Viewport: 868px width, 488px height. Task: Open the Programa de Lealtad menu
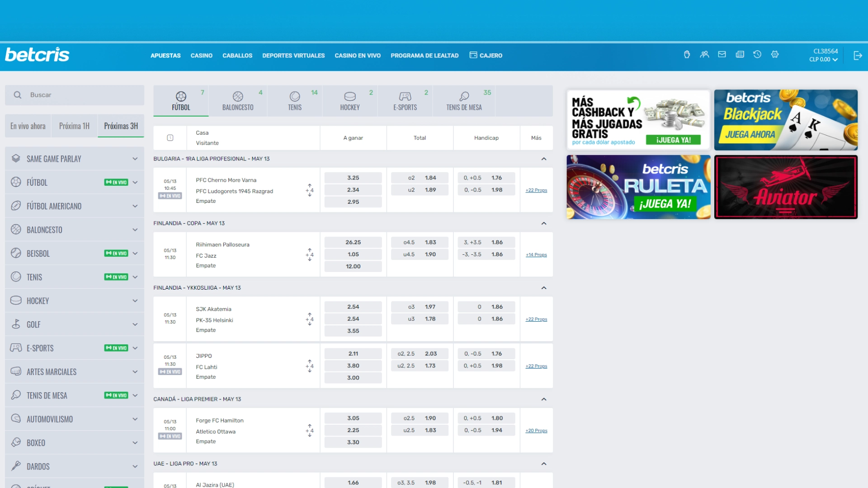click(x=425, y=56)
